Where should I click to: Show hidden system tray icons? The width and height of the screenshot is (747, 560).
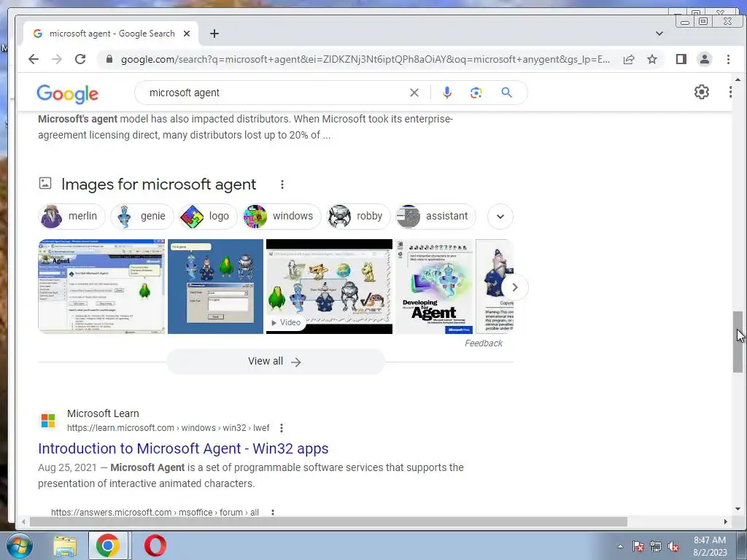(x=620, y=546)
